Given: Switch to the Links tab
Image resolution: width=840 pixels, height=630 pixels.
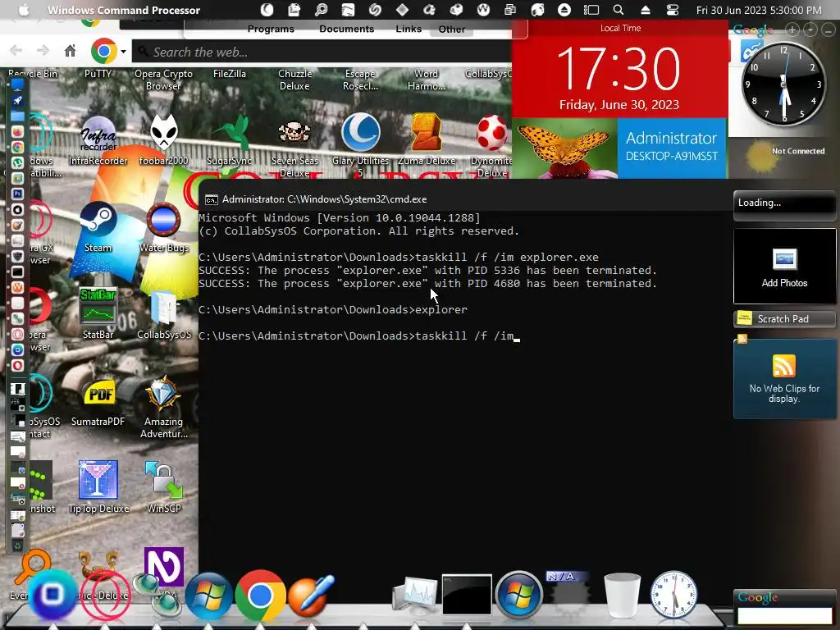Looking at the screenshot, I should tap(409, 29).
